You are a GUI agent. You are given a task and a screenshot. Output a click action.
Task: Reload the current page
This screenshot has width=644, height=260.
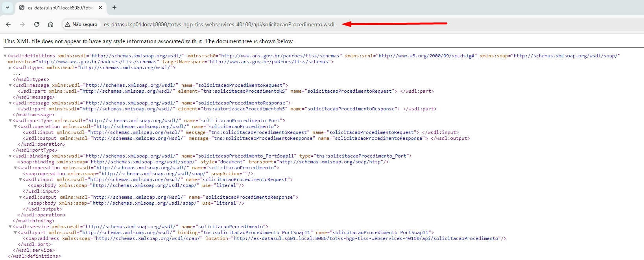click(x=37, y=24)
